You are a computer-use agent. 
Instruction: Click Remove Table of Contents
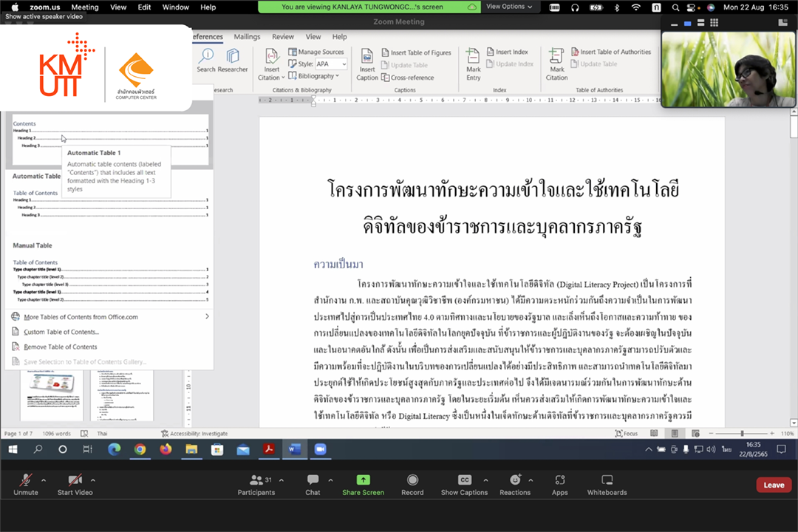[60, 347]
